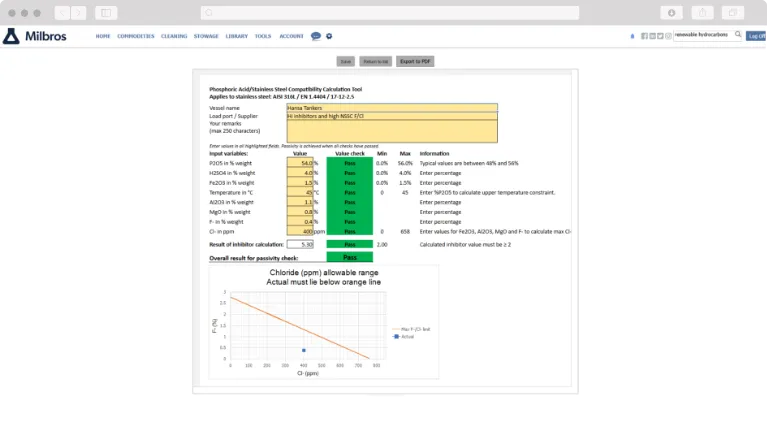The height and width of the screenshot is (421, 767).
Task: Click the blue Actual point on chart
Action: (x=304, y=350)
